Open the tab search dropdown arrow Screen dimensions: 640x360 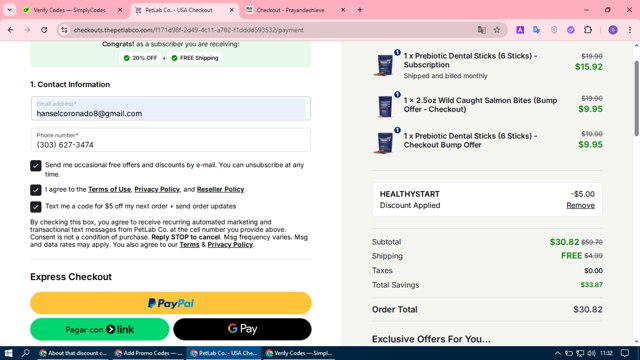pyautogui.click(x=9, y=10)
